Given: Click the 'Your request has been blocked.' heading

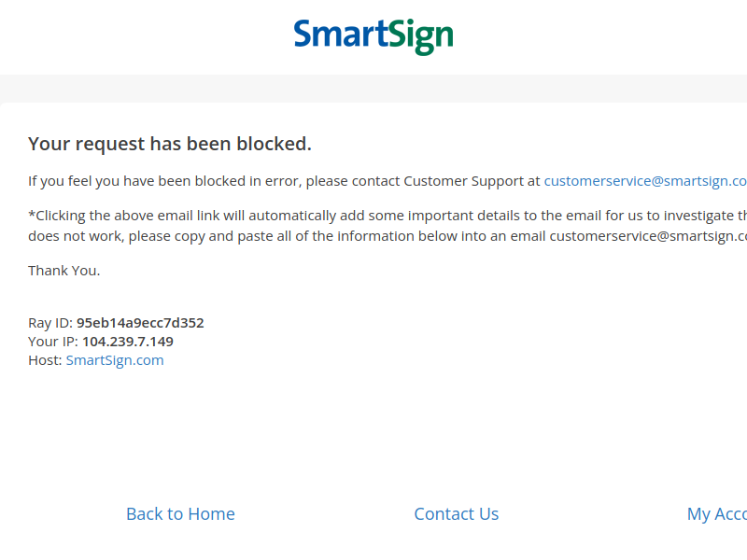Looking at the screenshot, I should [170, 144].
